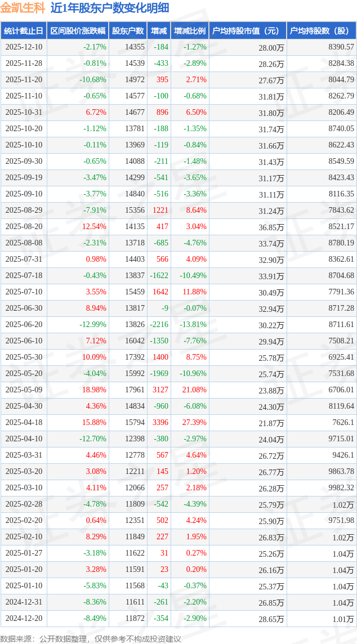Select the 增减比例 column header

pos(190,31)
